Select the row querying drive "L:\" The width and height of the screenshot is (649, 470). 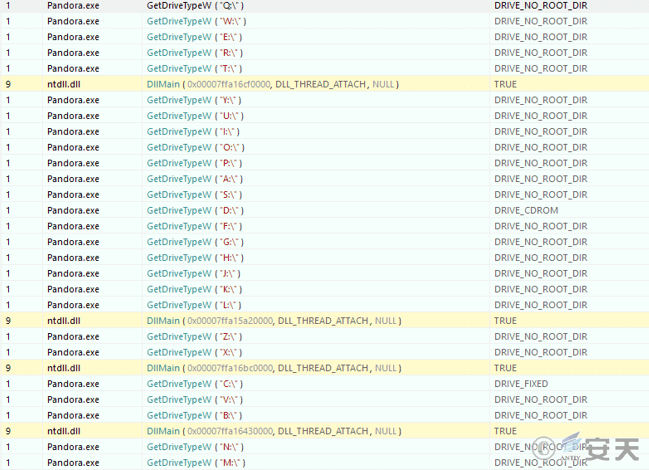(x=195, y=305)
